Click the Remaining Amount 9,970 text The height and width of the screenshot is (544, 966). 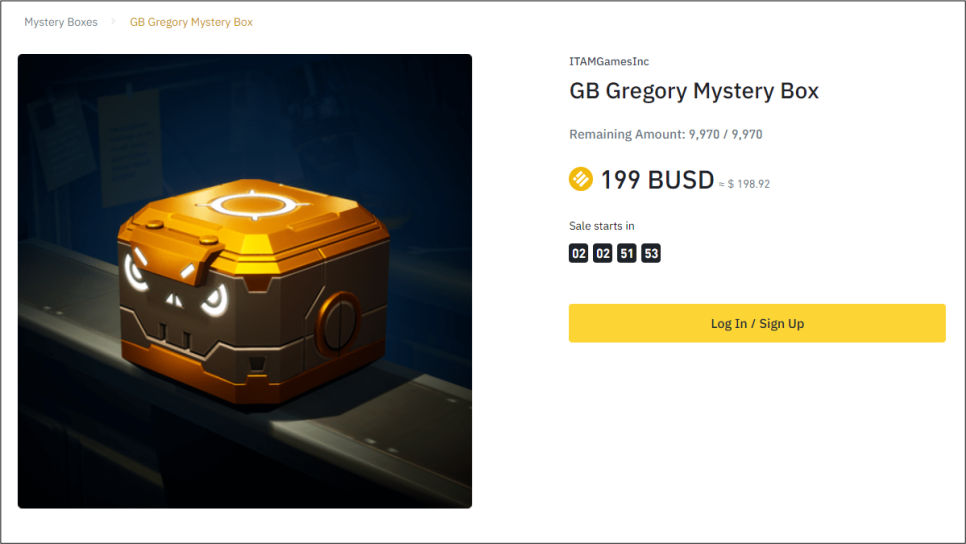pos(665,134)
